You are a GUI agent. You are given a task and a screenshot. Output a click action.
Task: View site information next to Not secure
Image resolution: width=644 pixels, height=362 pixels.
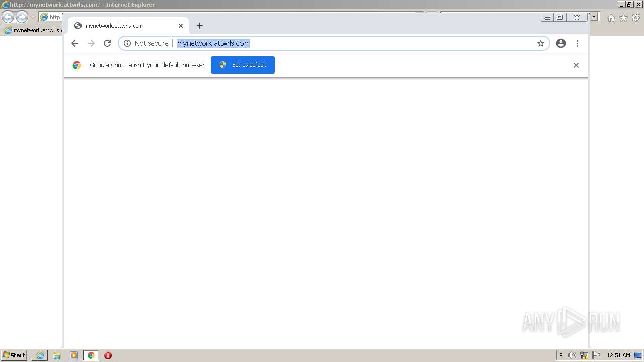127,43
